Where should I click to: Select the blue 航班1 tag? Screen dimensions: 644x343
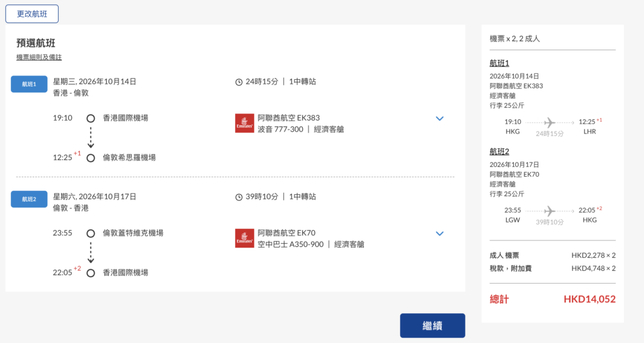tap(29, 84)
